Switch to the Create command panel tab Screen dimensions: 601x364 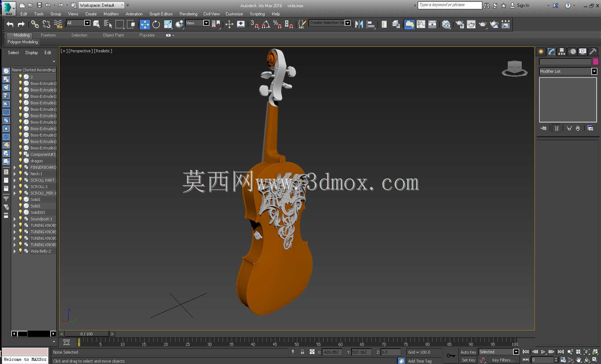541,52
